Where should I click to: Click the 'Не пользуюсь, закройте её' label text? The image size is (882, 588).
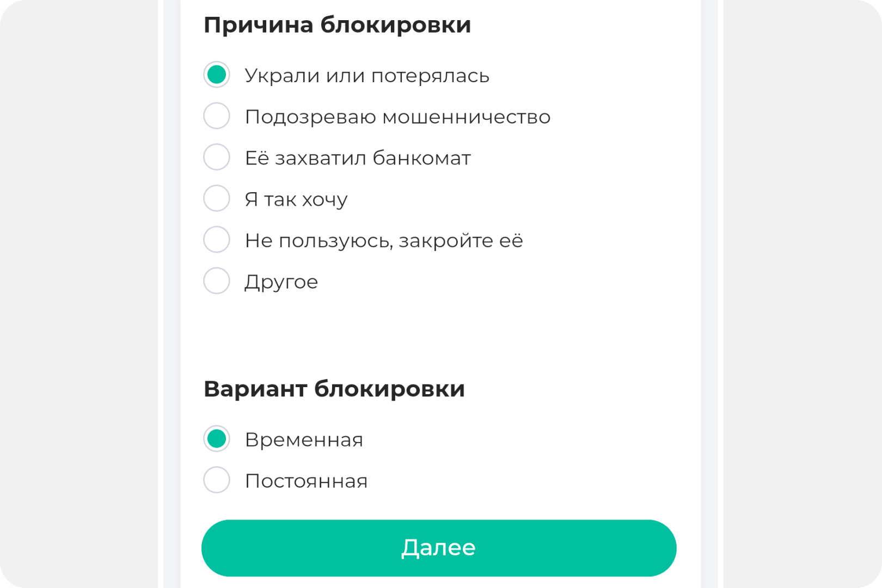(x=384, y=241)
